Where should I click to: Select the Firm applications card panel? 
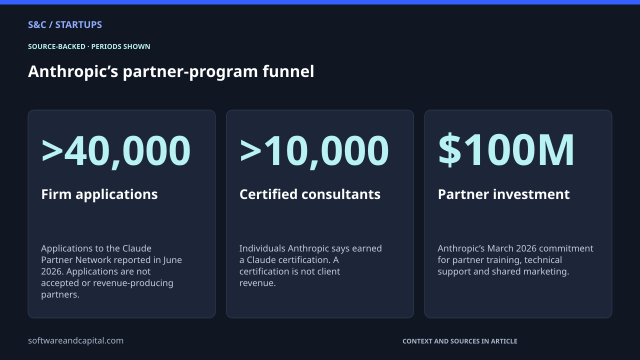pos(122,214)
